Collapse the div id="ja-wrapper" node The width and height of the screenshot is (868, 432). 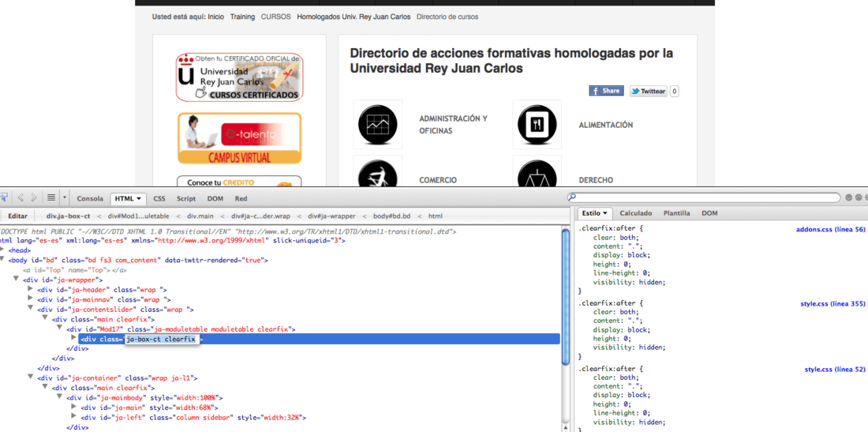click(x=17, y=279)
